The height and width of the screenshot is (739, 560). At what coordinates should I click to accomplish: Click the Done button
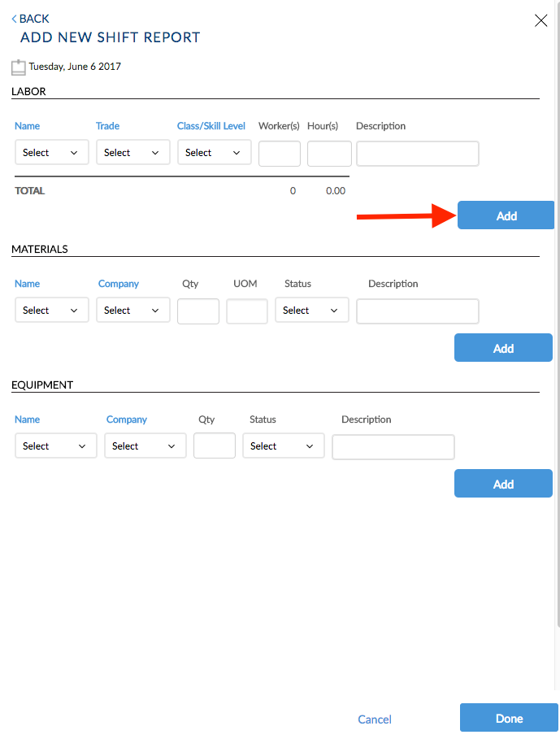point(509,718)
